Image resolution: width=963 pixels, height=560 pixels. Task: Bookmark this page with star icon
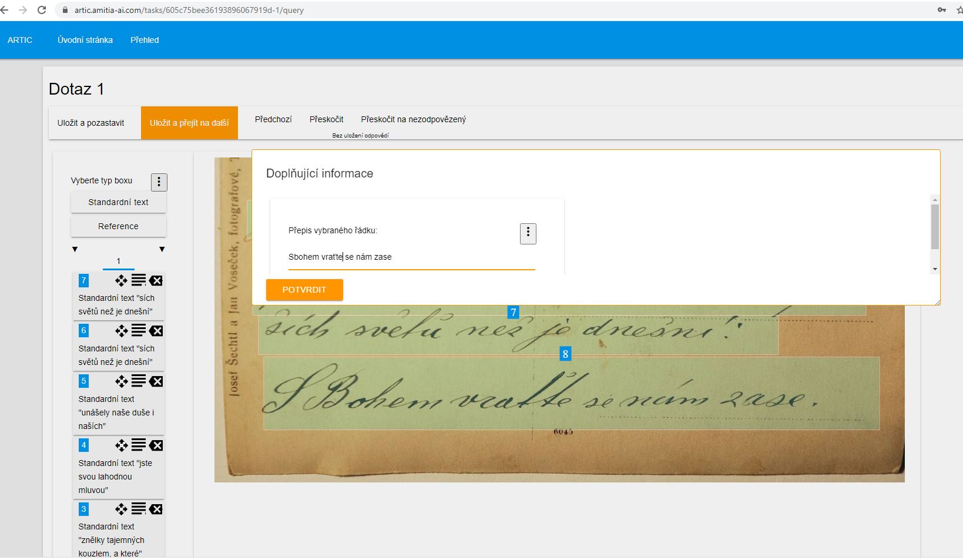point(959,10)
